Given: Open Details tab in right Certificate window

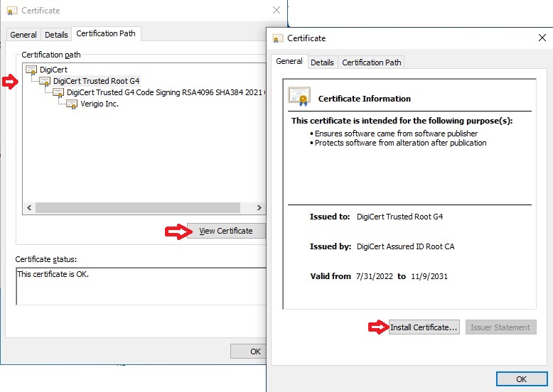Looking at the screenshot, I should [322, 62].
